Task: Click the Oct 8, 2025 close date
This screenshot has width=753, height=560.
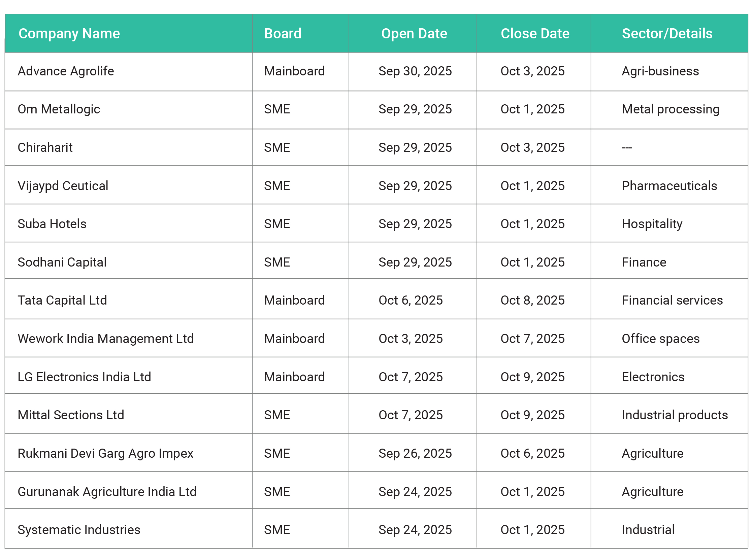Action: click(532, 300)
